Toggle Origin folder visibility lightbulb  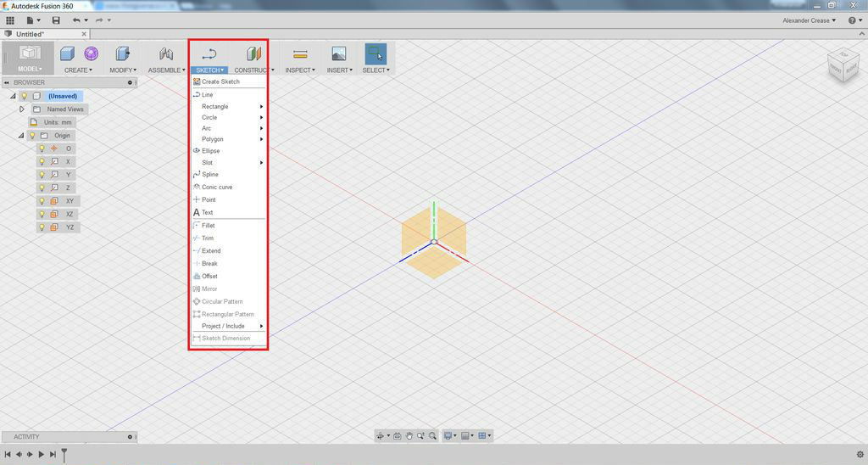(x=33, y=135)
